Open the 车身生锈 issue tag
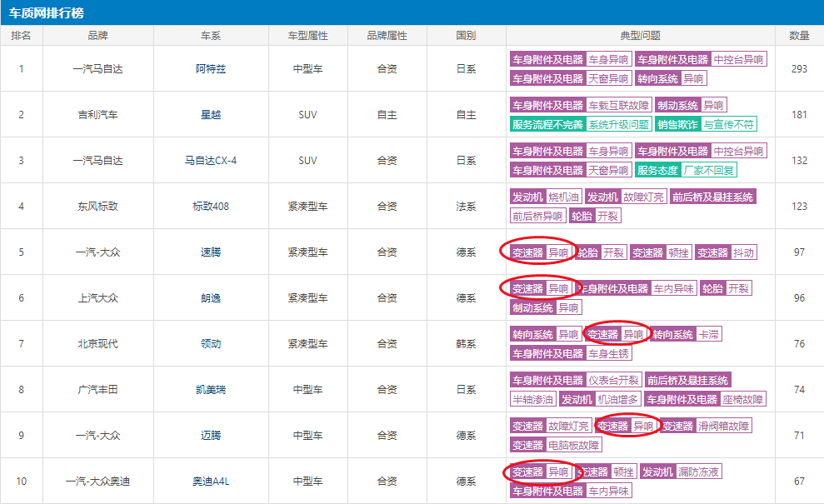The height and width of the screenshot is (504, 824). [608, 353]
